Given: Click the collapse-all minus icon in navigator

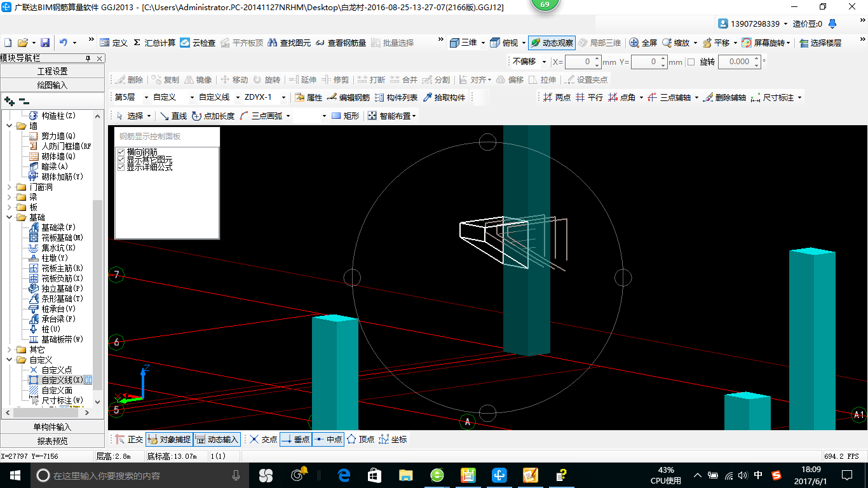Looking at the screenshot, I should click(24, 100).
